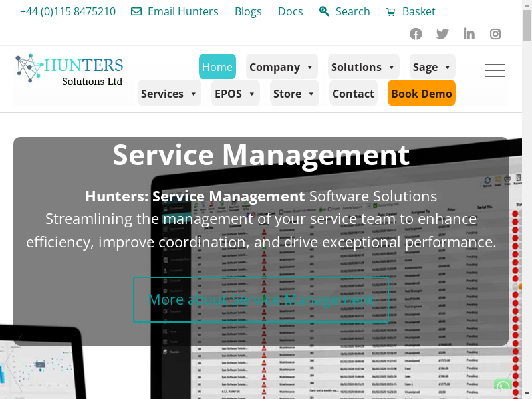Expand the Sage dropdown menu
The image size is (532, 399).
pos(432,67)
